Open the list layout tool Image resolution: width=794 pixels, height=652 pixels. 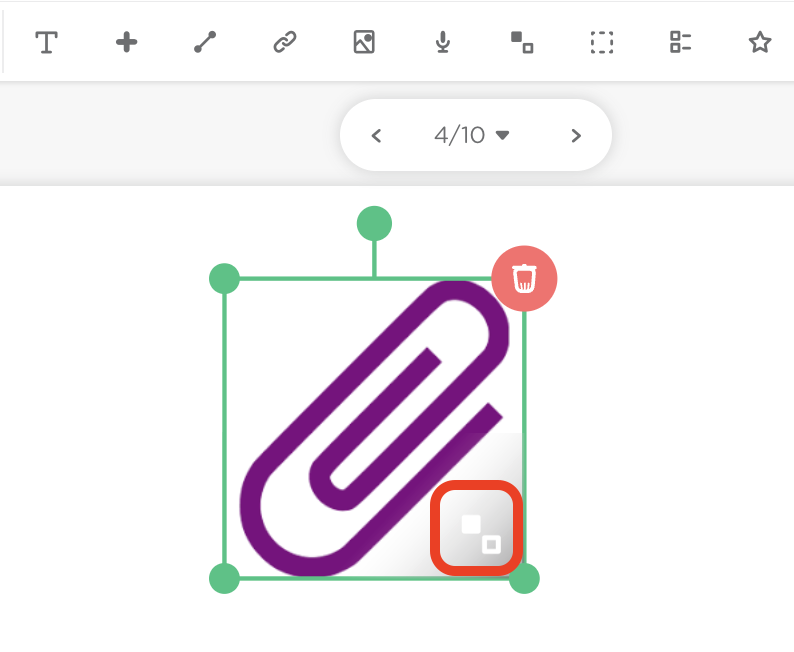pos(681,42)
